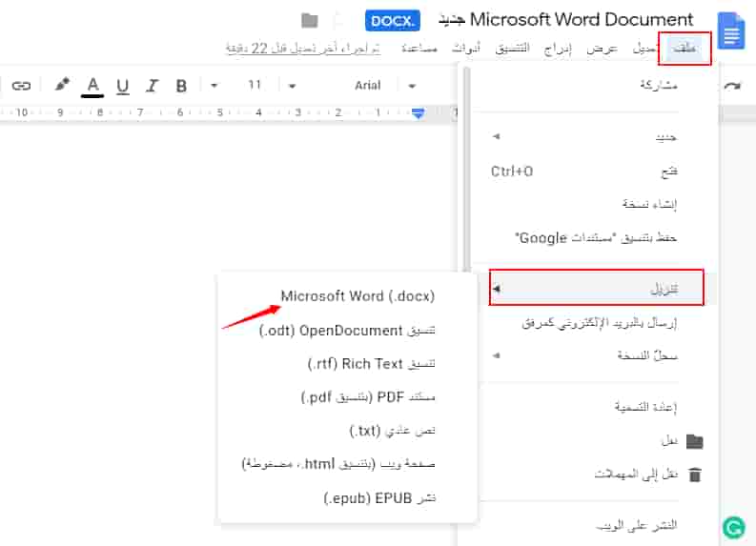Click the insert link icon
Screen dimensions: 756x546
[21, 86]
